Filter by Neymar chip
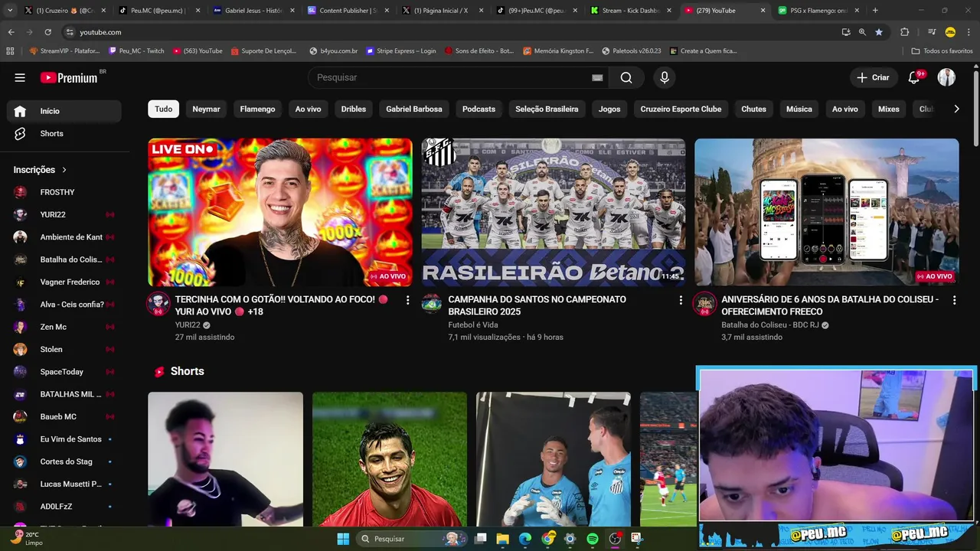Viewport: 980px width, 551px height. (x=206, y=109)
